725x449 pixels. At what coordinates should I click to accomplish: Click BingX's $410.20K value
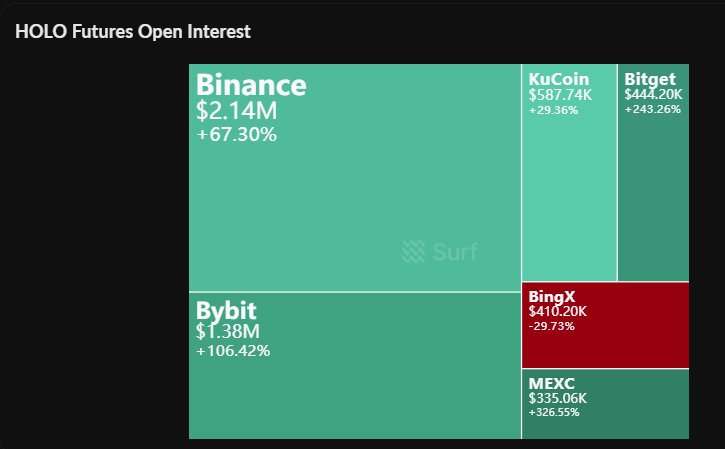click(x=558, y=312)
